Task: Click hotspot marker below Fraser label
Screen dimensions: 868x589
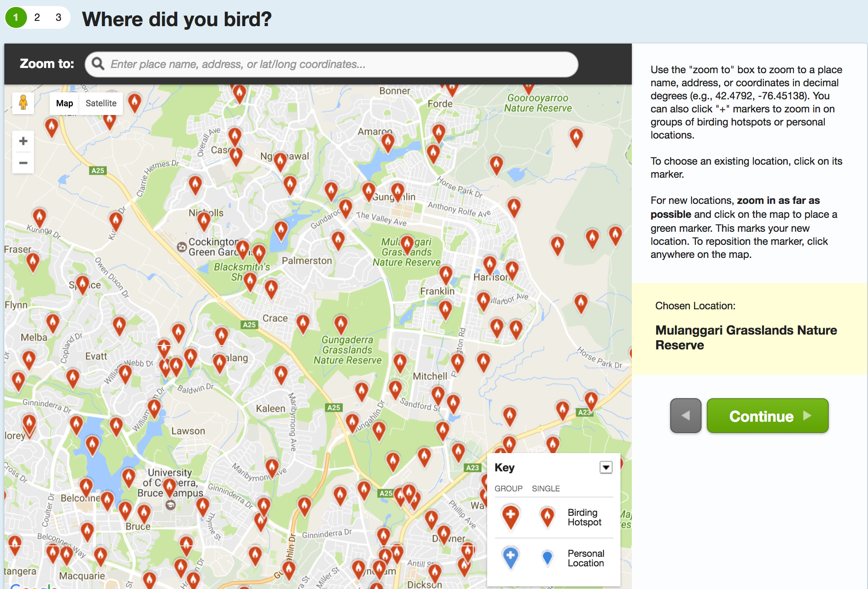Action: pyautogui.click(x=33, y=262)
